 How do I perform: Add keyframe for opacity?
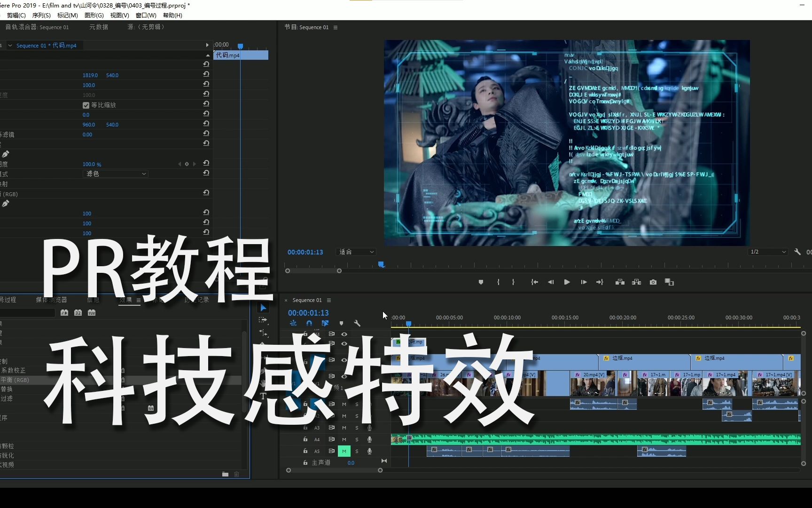[187, 164]
